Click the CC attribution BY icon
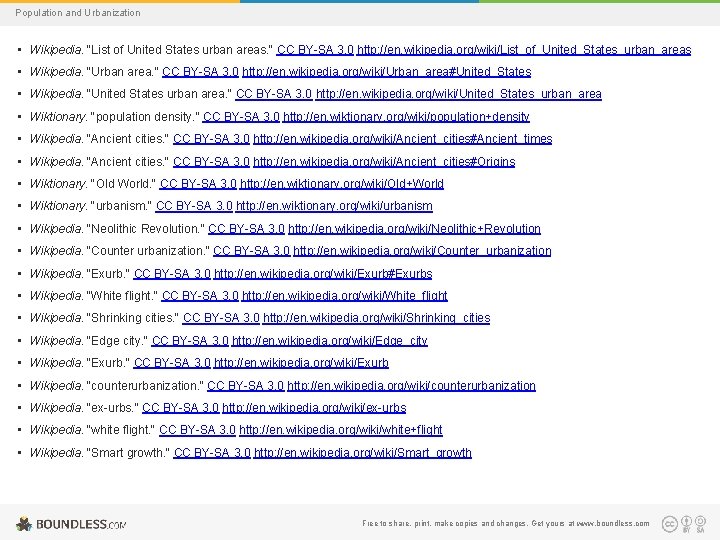 (686, 523)
